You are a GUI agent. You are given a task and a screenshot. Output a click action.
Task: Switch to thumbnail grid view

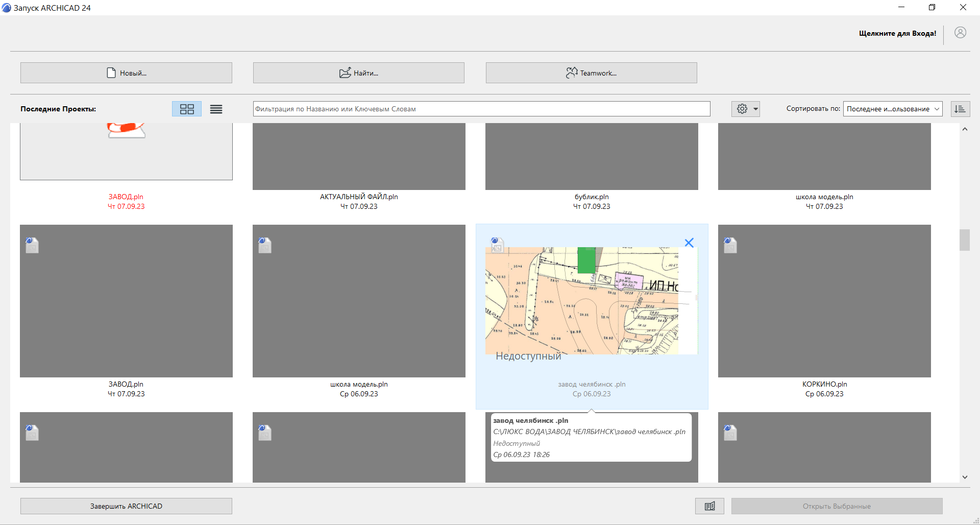pos(187,109)
